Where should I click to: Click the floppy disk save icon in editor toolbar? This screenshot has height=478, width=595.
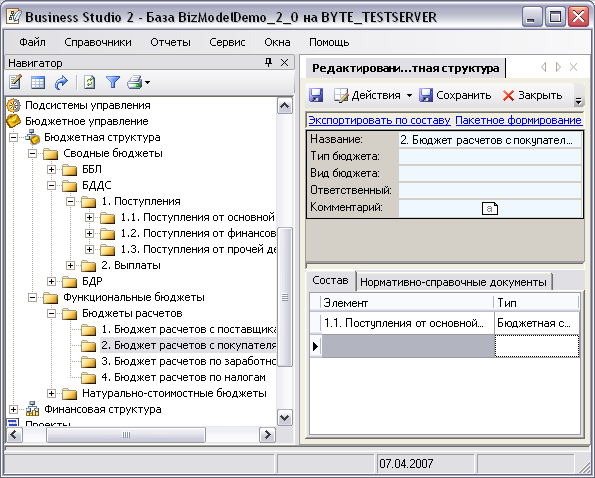316,95
